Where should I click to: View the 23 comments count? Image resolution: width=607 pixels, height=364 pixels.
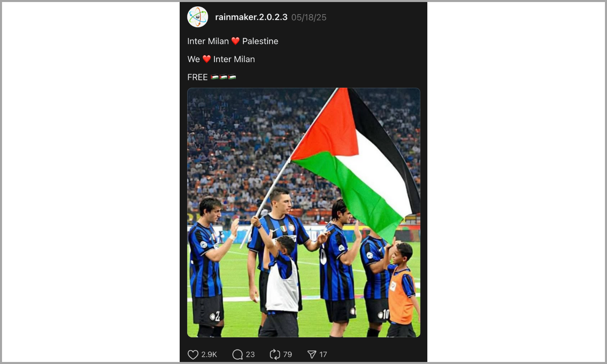click(x=250, y=355)
